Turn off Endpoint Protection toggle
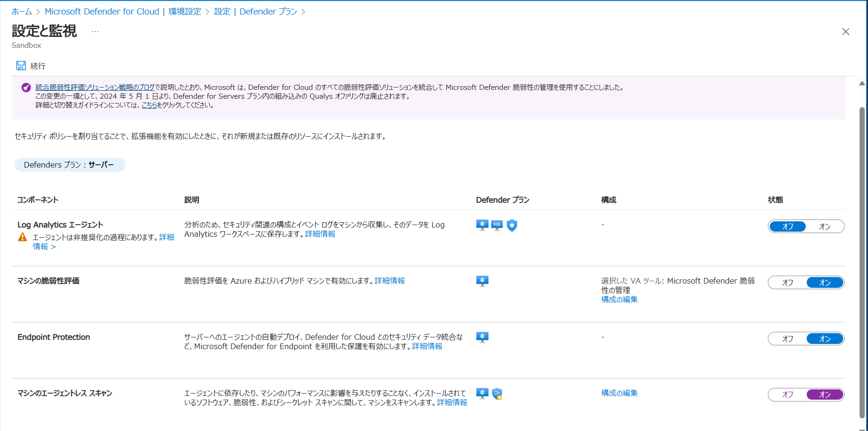The image size is (868, 431). click(788, 339)
